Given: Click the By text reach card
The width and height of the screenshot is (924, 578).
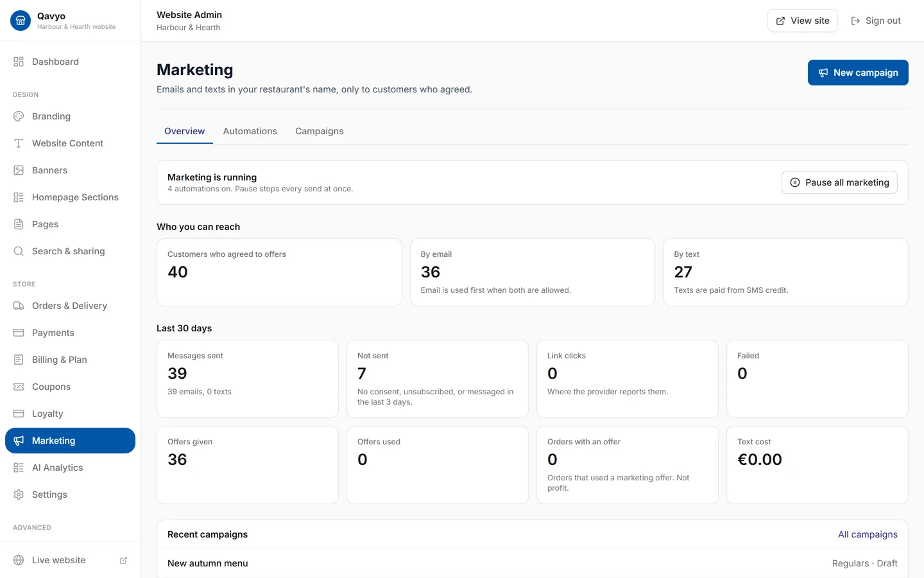Looking at the screenshot, I should [x=785, y=272].
